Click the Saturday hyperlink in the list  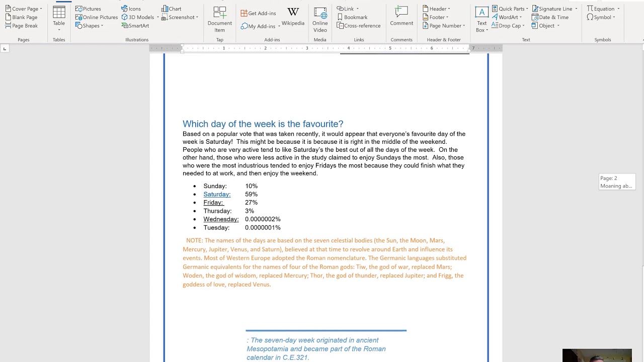(217, 194)
